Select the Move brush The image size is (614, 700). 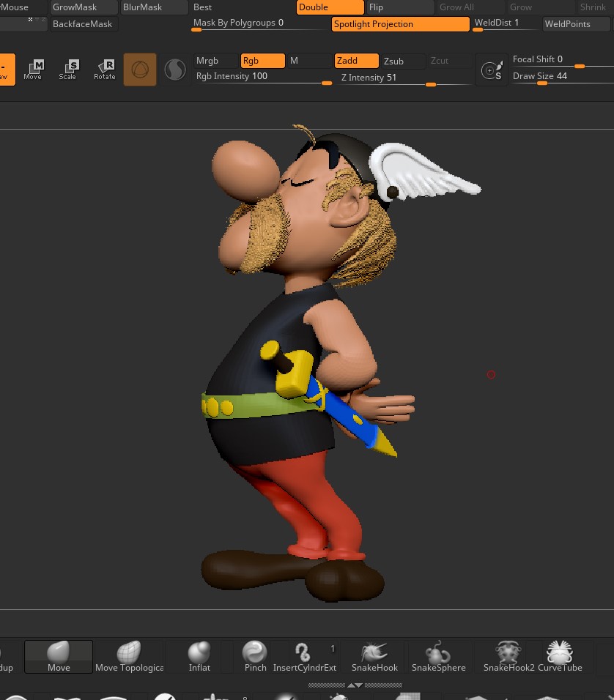[x=59, y=656]
